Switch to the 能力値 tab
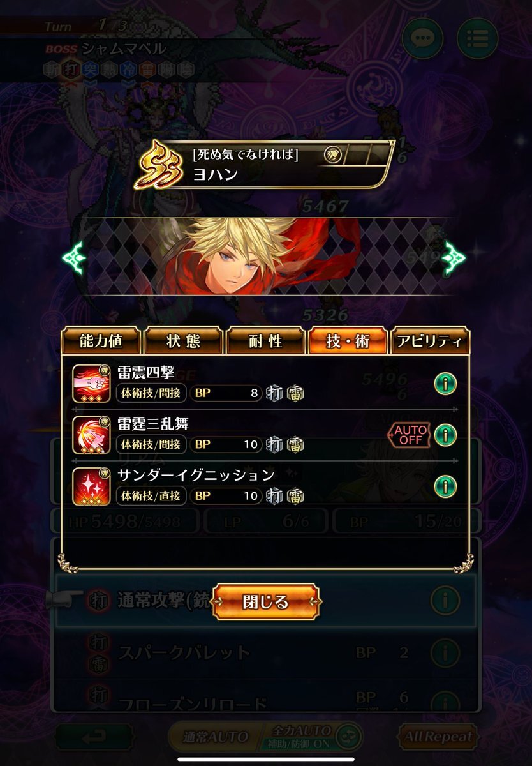 point(102,341)
